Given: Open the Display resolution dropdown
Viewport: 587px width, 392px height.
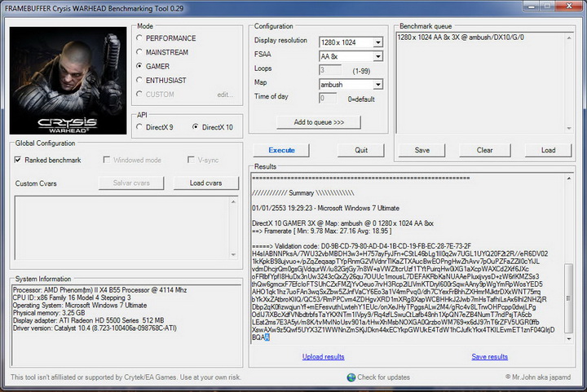Looking at the screenshot, I should [377, 42].
